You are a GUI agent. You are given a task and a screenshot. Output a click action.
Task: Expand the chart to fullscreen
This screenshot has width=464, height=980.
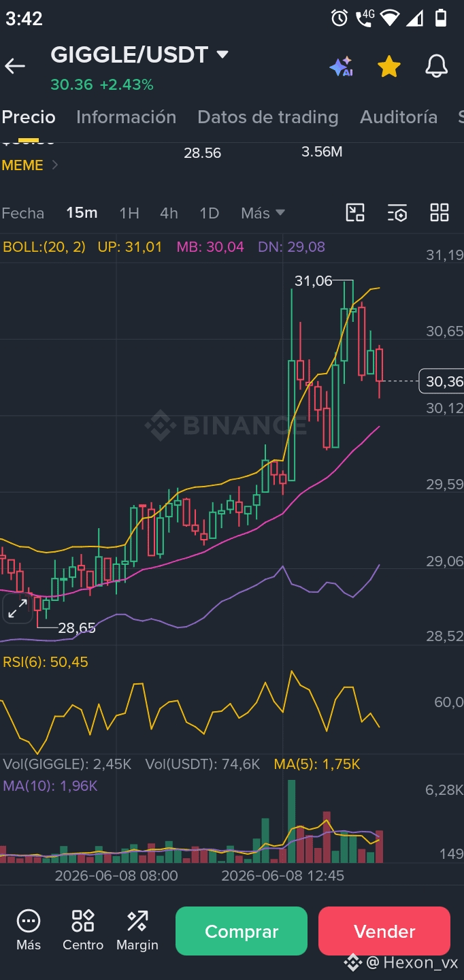pyautogui.click(x=18, y=608)
